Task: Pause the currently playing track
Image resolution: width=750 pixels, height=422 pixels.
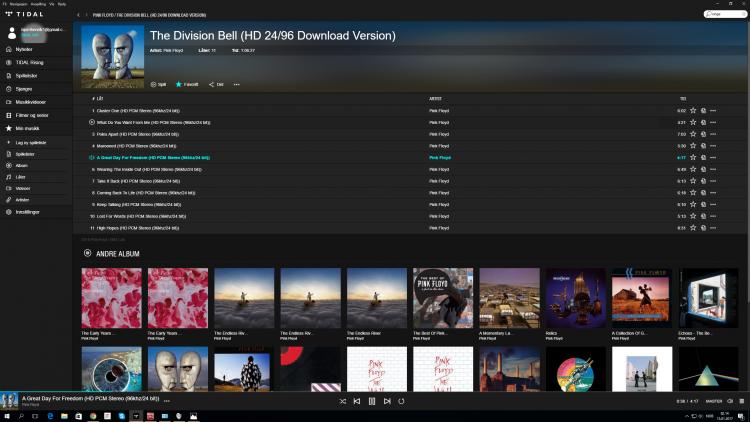Action: (372, 401)
